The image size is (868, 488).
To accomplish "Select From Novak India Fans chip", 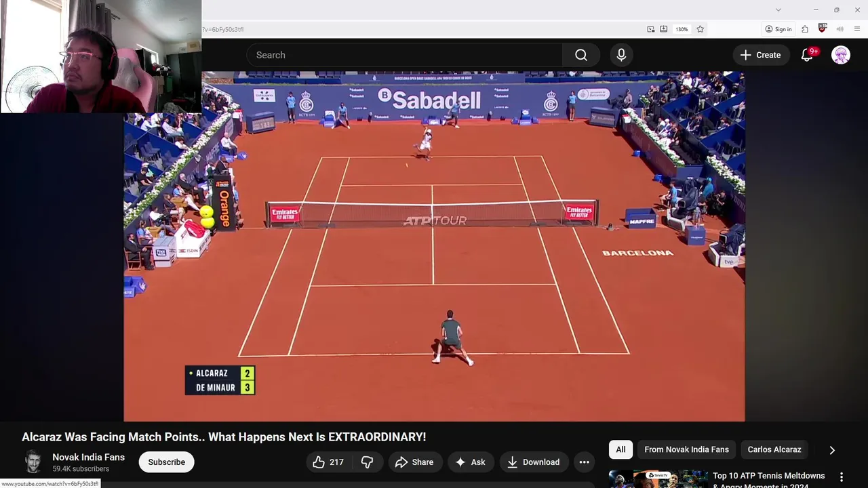I will click(x=686, y=449).
